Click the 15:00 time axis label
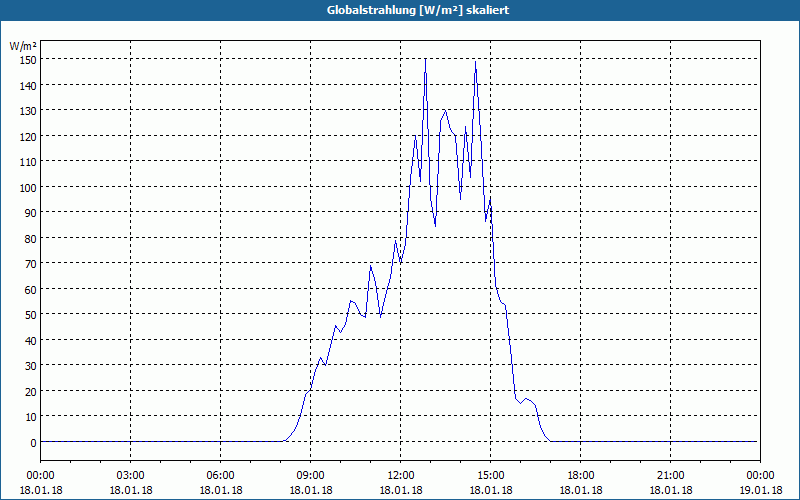Viewport: 800px width, 500px height. tap(491, 476)
